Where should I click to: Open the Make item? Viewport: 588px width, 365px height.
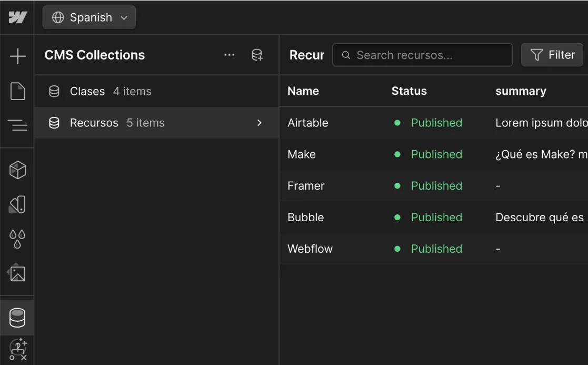[302, 154]
